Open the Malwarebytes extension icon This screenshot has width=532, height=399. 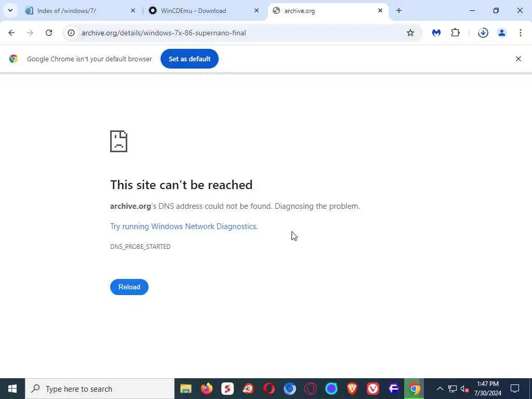(x=436, y=33)
